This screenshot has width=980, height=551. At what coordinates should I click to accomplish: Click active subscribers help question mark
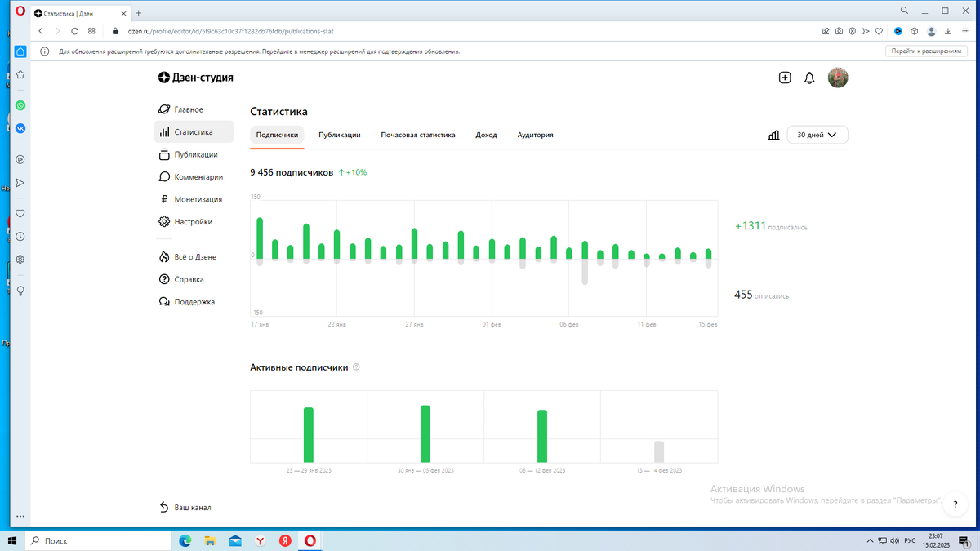[356, 367]
